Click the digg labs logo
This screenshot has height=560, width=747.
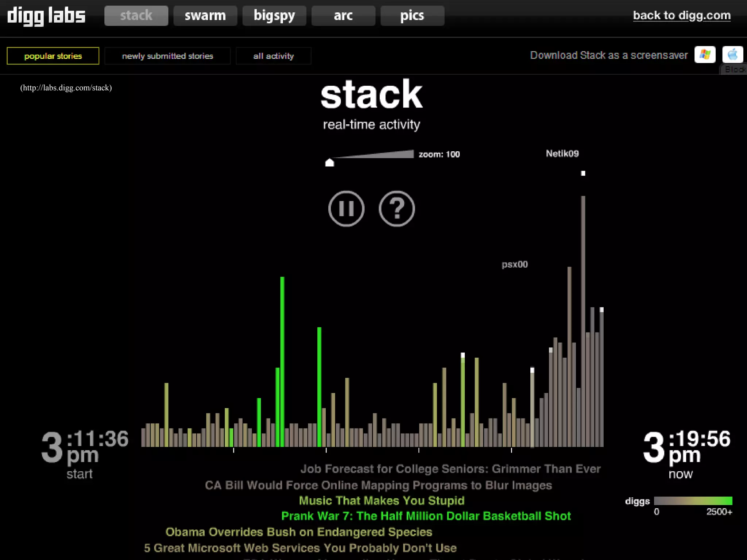pos(46,16)
